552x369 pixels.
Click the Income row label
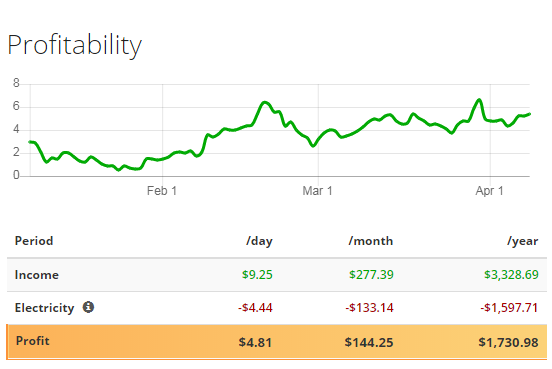pyautogui.click(x=37, y=275)
